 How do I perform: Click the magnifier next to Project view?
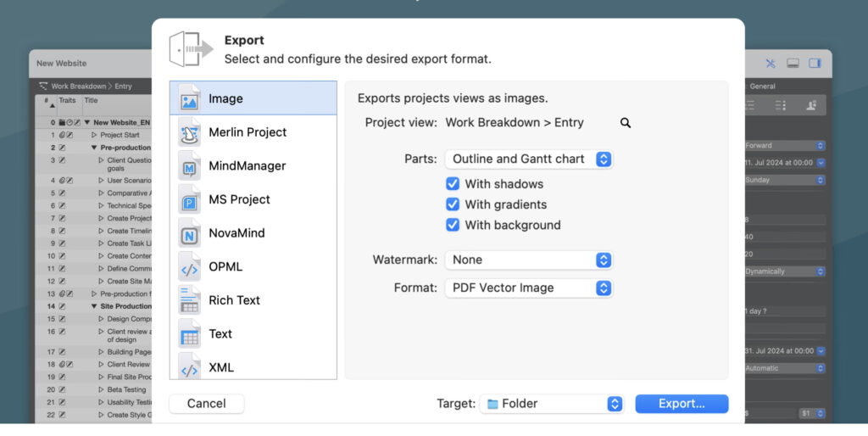(x=626, y=123)
